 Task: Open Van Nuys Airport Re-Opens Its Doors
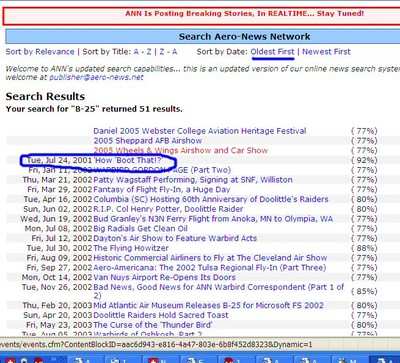coord(165,277)
